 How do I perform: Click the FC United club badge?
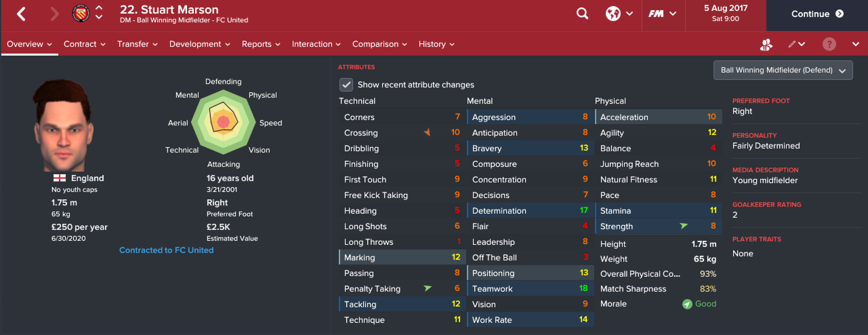81,14
